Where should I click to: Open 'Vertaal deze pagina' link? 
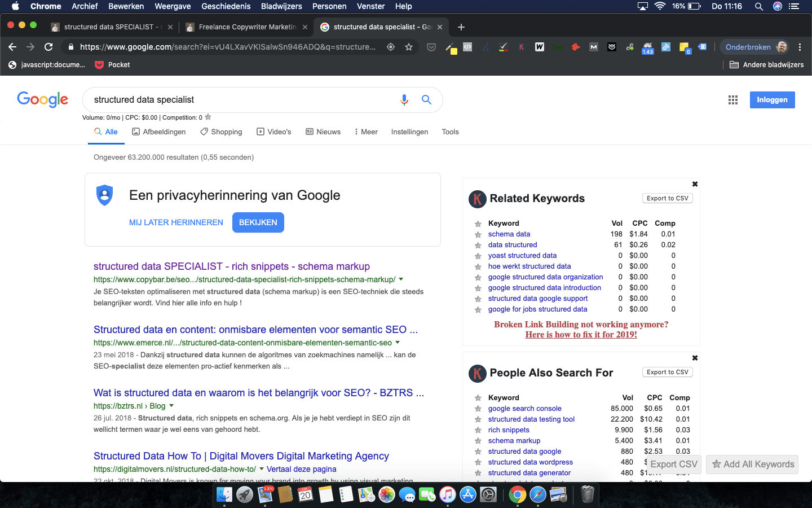(x=301, y=468)
